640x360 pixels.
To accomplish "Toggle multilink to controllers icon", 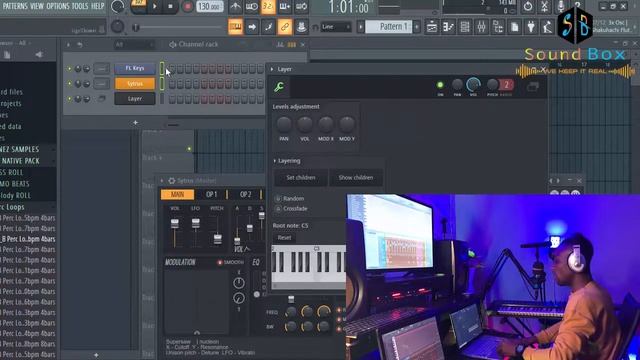I will [x=284, y=27].
